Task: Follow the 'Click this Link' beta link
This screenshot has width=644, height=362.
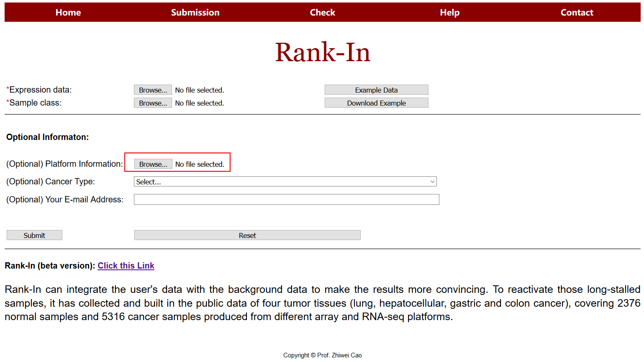Action: (x=126, y=266)
